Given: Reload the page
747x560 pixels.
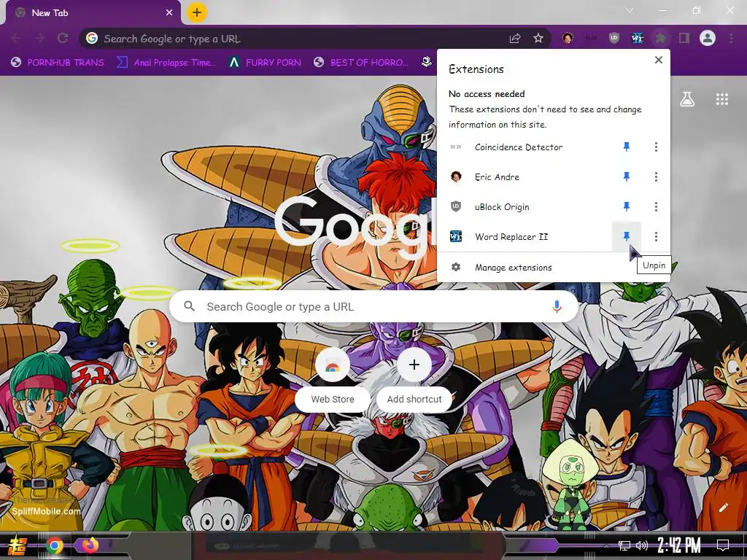Looking at the screenshot, I should point(63,38).
